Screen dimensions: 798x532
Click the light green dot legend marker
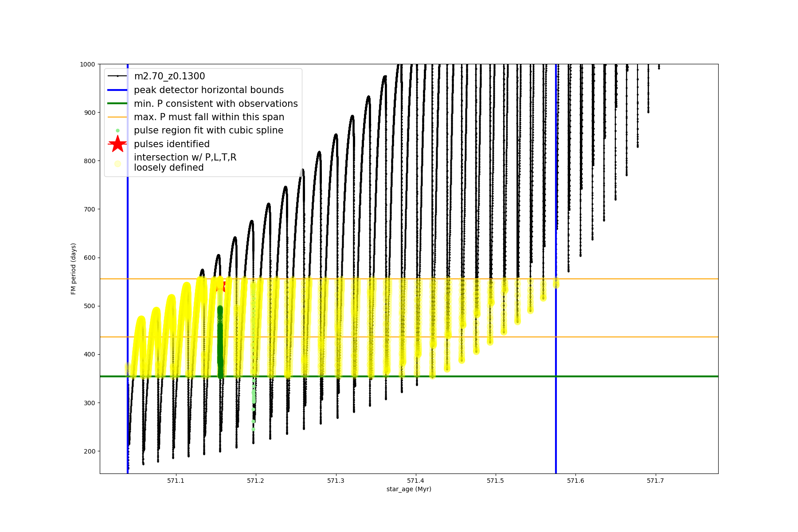coord(117,130)
